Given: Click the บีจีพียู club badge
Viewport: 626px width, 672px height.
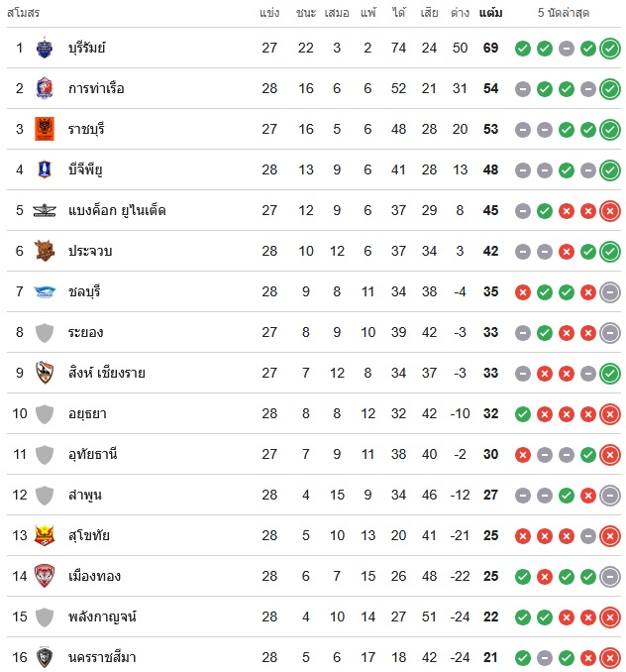Looking at the screenshot, I should click(x=45, y=169).
